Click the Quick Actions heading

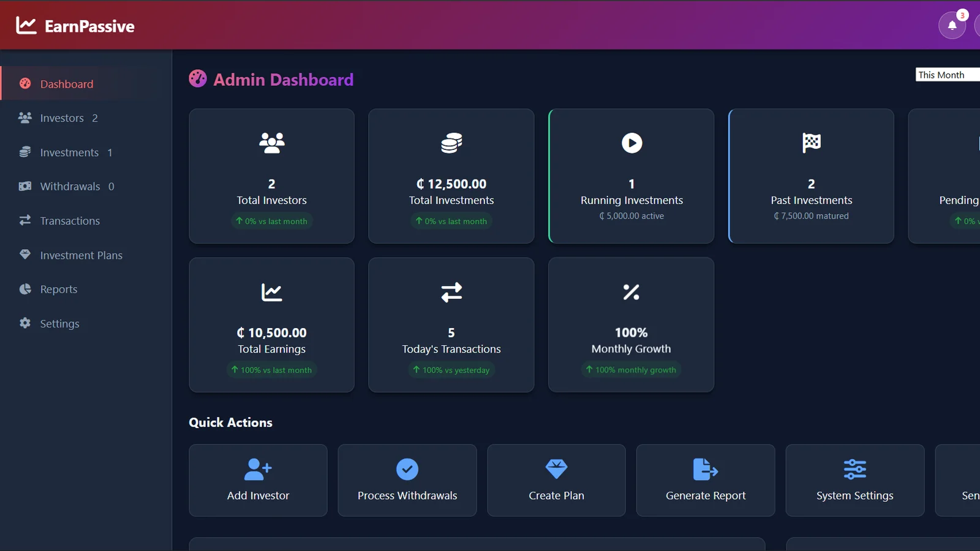pos(230,422)
